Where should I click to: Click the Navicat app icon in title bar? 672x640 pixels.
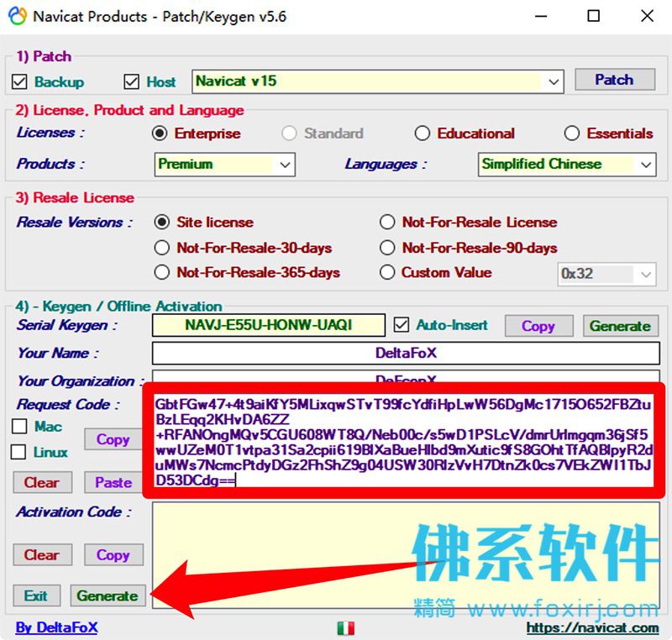(18, 16)
